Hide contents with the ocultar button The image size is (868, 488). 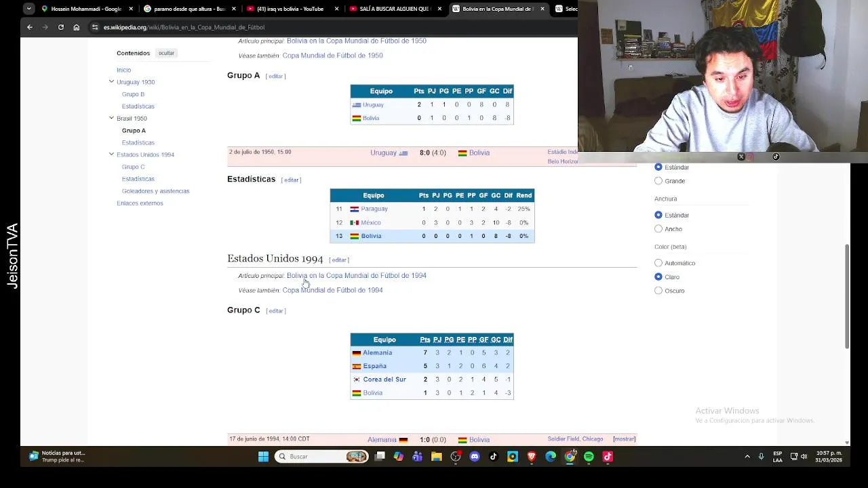point(166,53)
